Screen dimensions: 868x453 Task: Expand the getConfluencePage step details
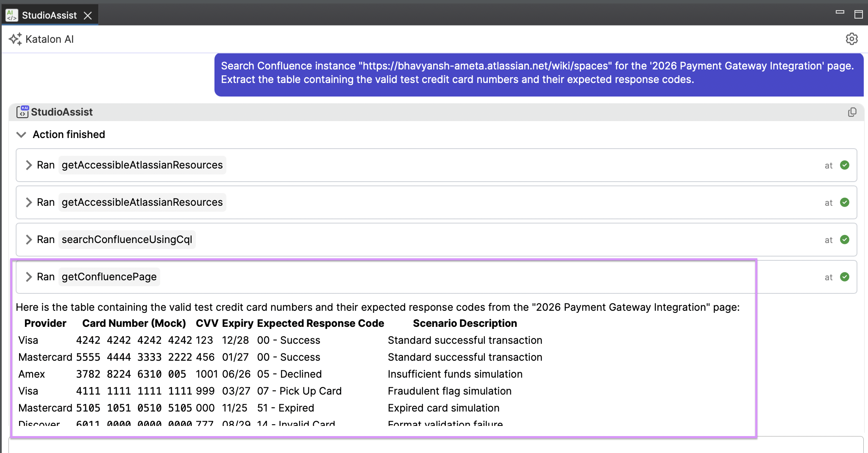29,277
